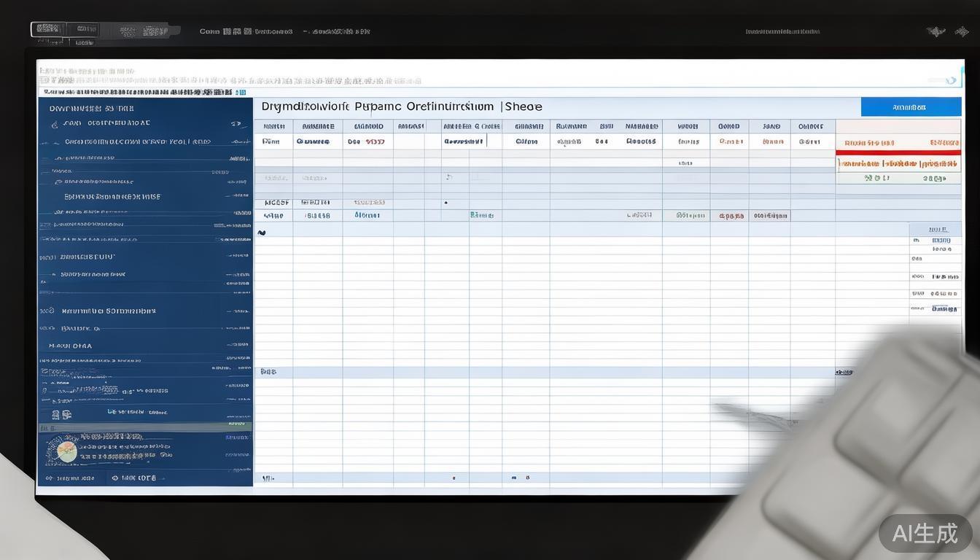Viewport: 980px width, 560px height.
Task: Click the circular pie chart icon in sidebar
Action: [x=66, y=451]
